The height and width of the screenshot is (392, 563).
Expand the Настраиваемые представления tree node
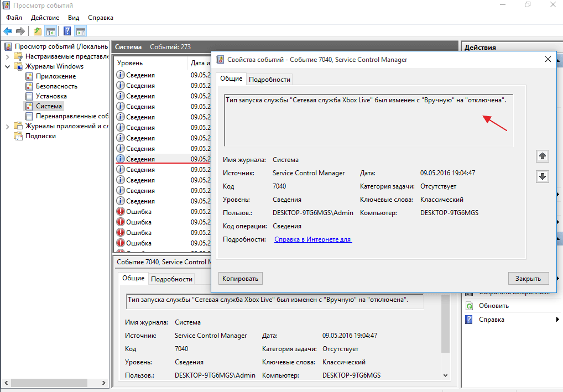pyautogui.click(x=7, y=56)
